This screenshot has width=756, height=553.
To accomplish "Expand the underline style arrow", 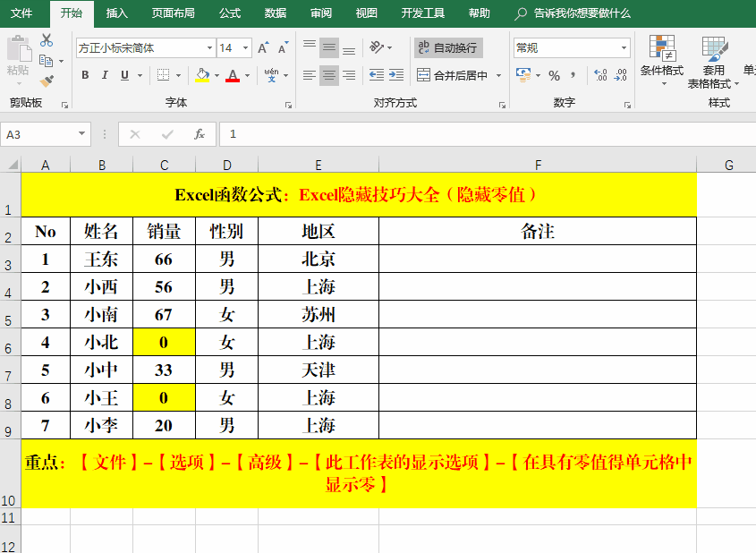I will tap(140, 76).
